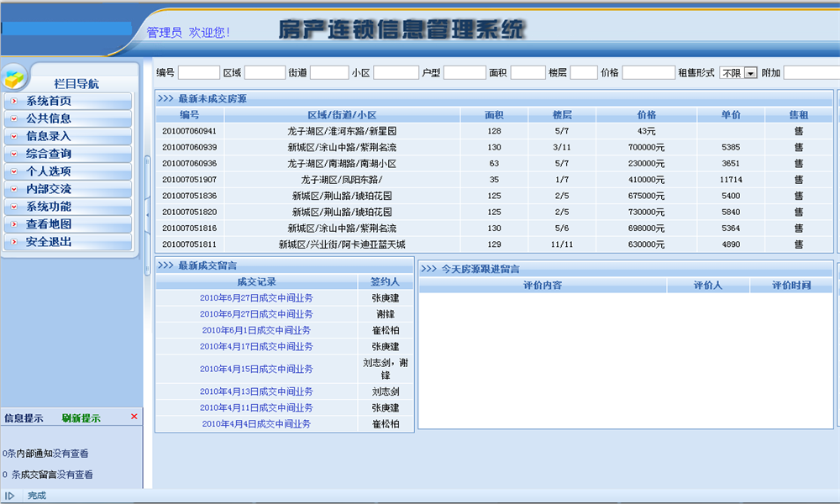This screenshot has width=840, height=504.
Task: Select listing number 201007051811
Action: (189, 244)
